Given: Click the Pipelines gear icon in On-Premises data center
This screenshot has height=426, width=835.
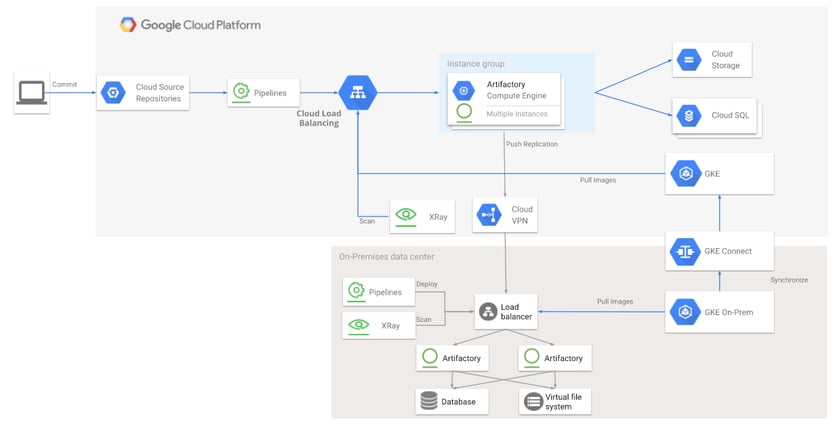Looking at the screenshot, I should [356, 291].
